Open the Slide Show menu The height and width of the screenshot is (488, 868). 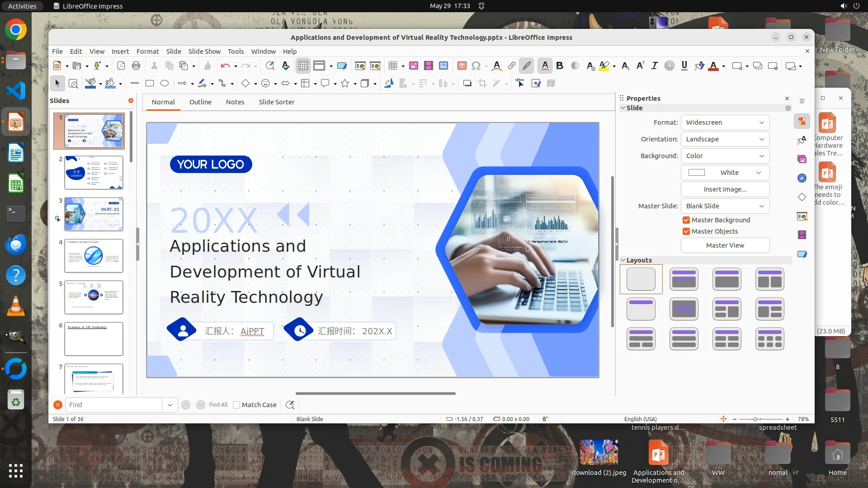[204, 52]
